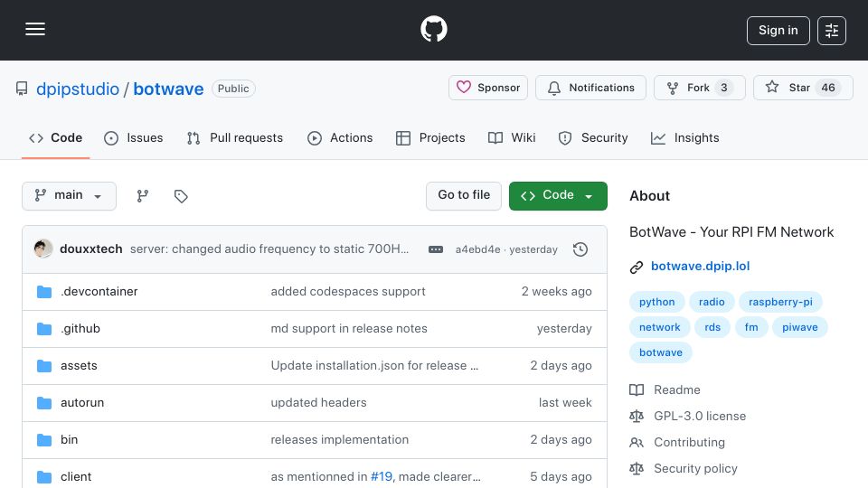Open issue #19 link in client row
The width and height of the screenshot is (868, 488).
382,477
